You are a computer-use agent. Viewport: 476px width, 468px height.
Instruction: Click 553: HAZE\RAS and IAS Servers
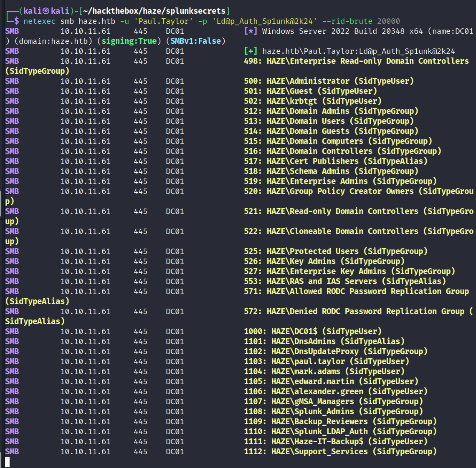[345, 282]
